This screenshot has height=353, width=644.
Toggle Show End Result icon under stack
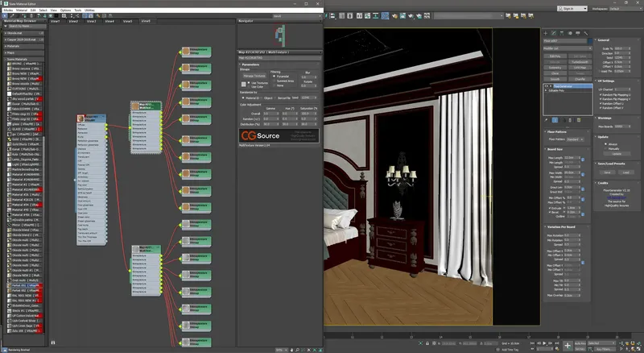pos(555,120)
